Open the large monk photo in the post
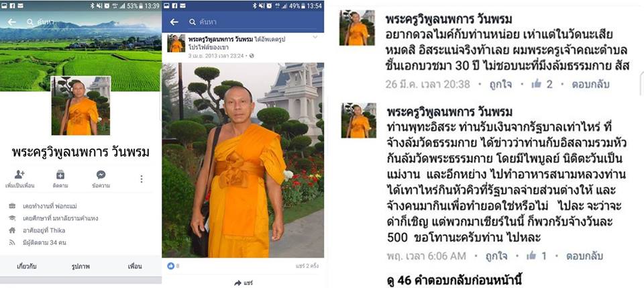Screen dimensions: 644x288 243,160
